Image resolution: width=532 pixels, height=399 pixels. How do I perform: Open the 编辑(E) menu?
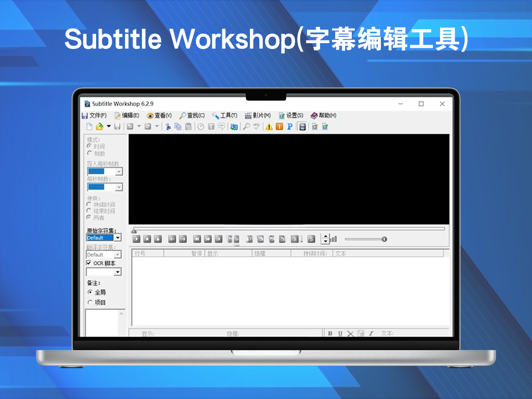127,115
